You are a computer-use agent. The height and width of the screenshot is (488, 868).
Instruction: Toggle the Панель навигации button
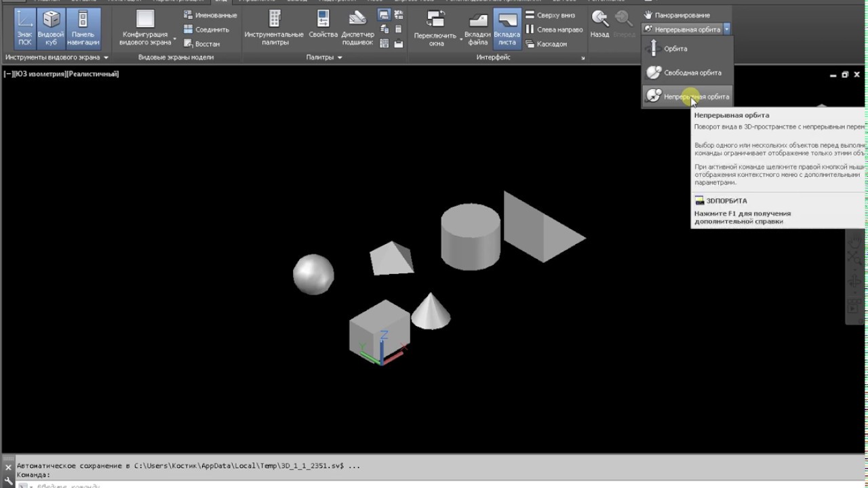coord(83,28)
